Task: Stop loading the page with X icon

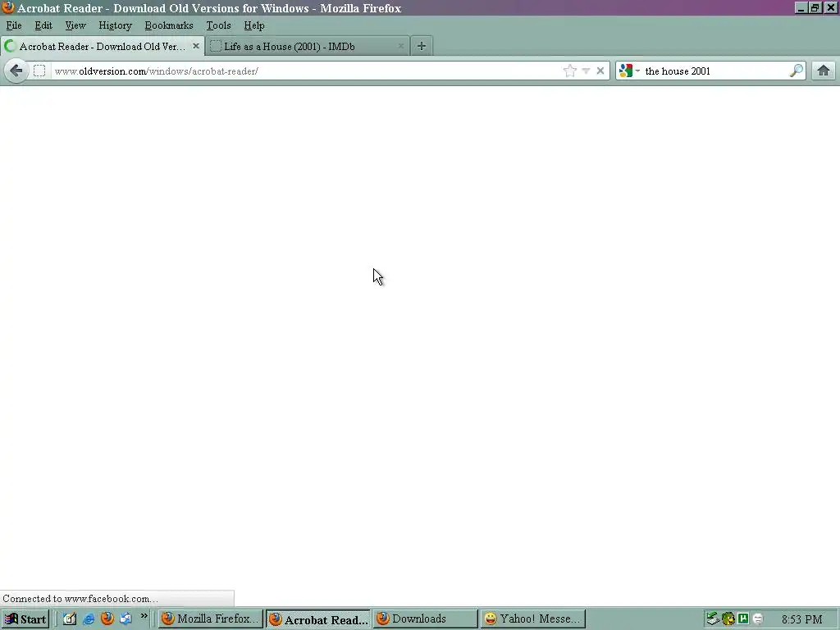Action: [x=600, y=71]
